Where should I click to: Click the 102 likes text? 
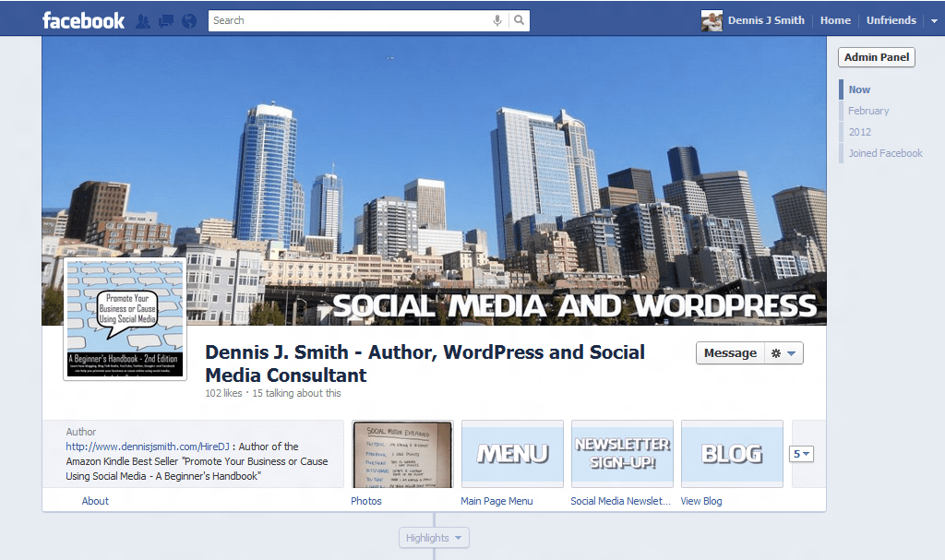(223, 393)
